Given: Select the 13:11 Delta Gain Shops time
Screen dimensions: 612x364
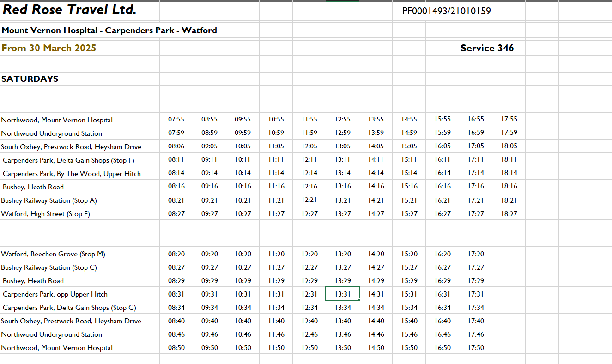Looking at the screenshot, I should coord(343,159).
